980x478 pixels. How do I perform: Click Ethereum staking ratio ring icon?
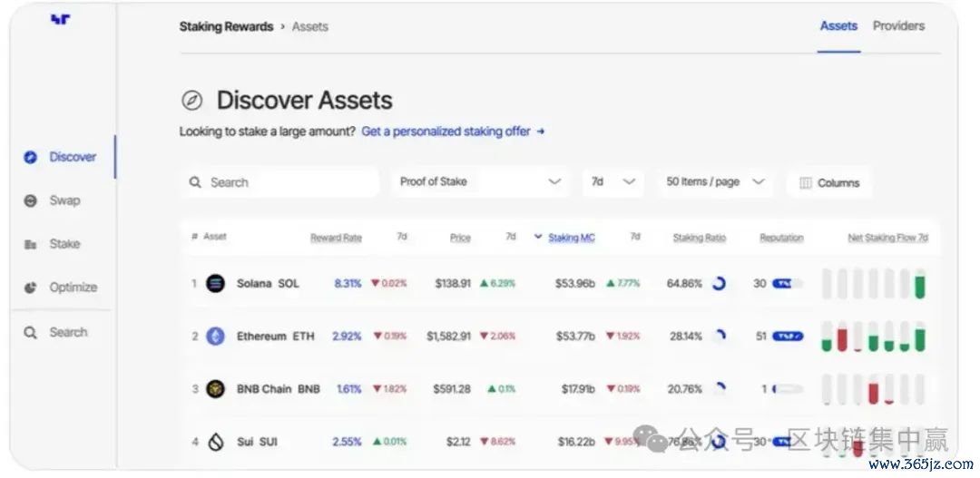tap(719, 337)
